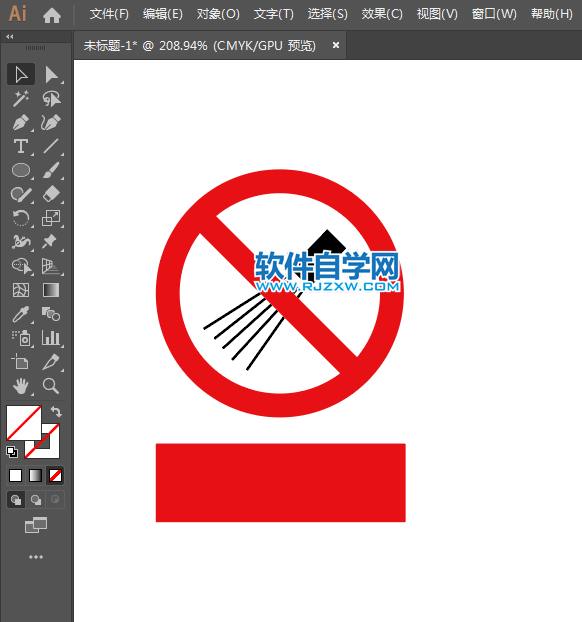Select the Eyedropper tool
The height and width of the screenshot is (622, 582).
click(21, 314)
